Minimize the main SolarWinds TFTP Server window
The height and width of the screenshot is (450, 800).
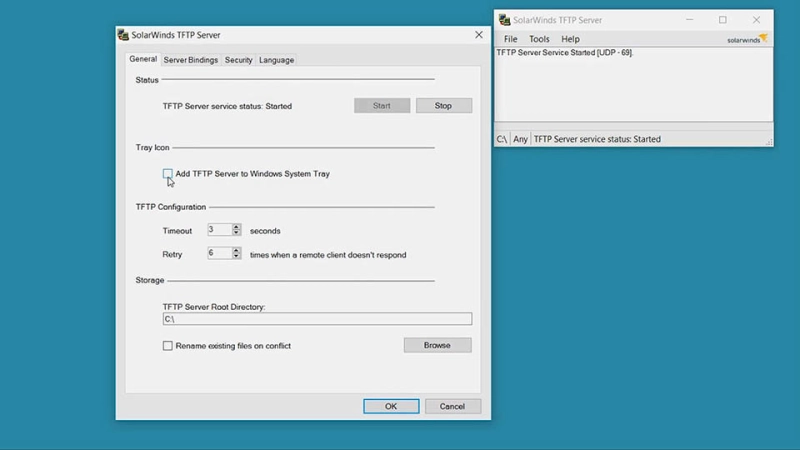pyautogui.click(x=689, y=20)
